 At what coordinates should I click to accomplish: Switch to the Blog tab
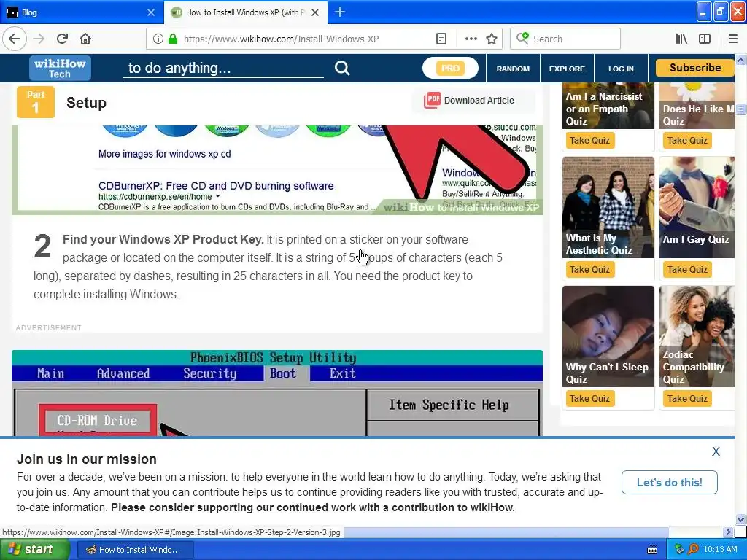[x=81, y=12]
